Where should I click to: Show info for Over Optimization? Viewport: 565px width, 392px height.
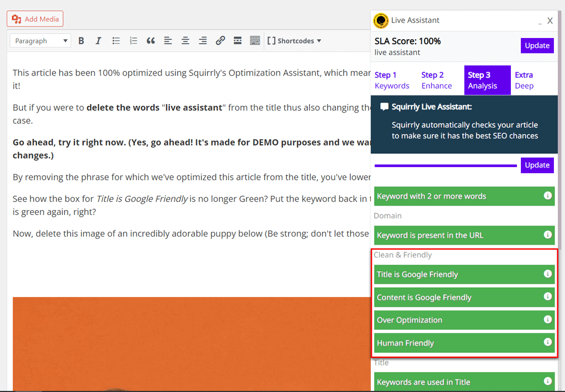[x=548, y=320]
